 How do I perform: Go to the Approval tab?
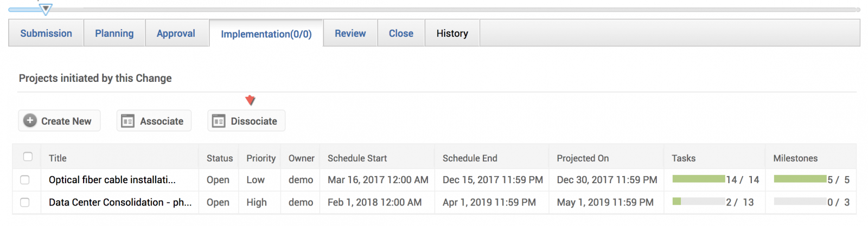pos(176,33)
